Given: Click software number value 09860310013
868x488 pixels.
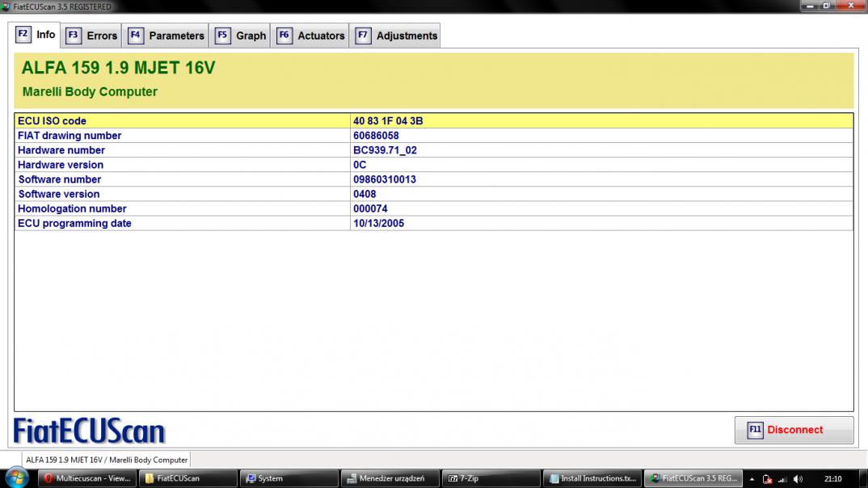Looking at the screenshot, I should point(385,179).
